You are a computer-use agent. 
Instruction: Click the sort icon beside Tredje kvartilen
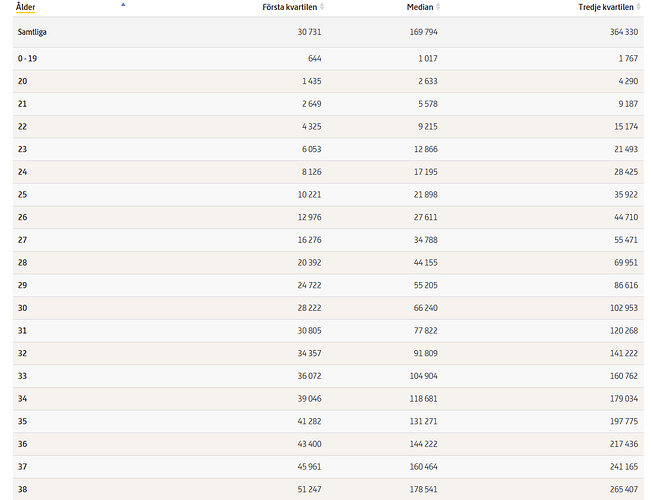[x=640, y=7]
